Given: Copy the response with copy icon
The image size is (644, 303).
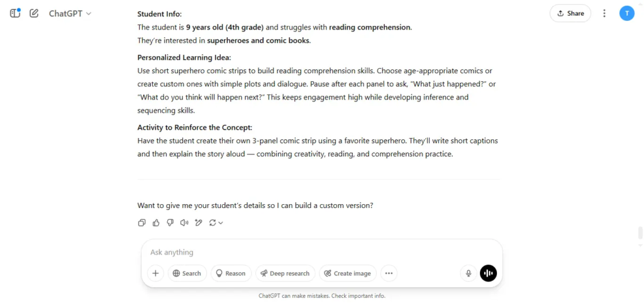Looking at the screenshot, I should pyautogui.click(x=142, y=223).
